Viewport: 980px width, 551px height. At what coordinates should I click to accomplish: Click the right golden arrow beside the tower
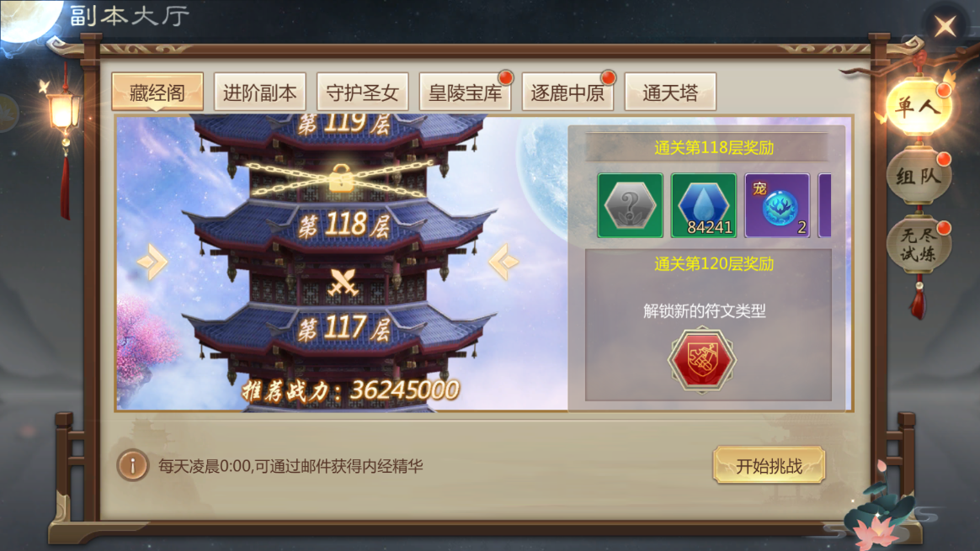pos(503,262)
